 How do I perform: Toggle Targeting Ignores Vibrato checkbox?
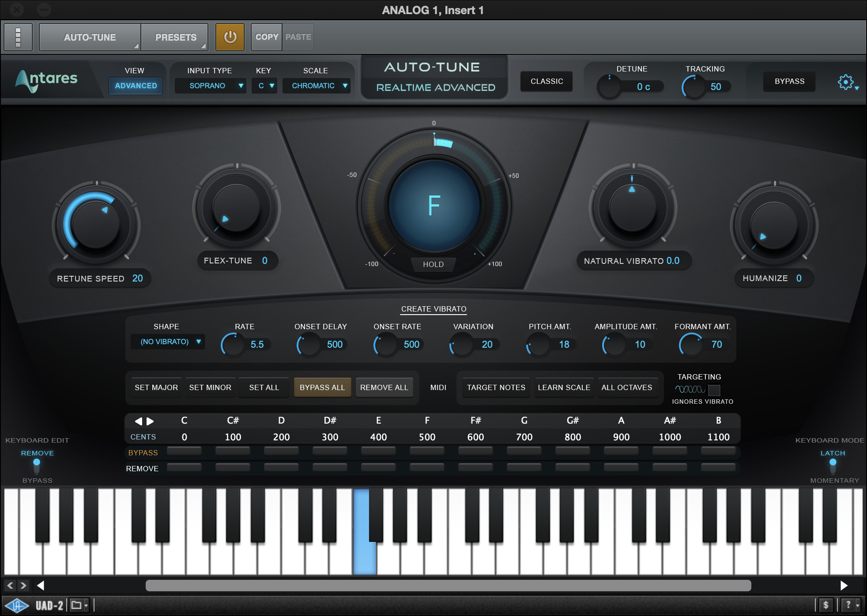714,390
